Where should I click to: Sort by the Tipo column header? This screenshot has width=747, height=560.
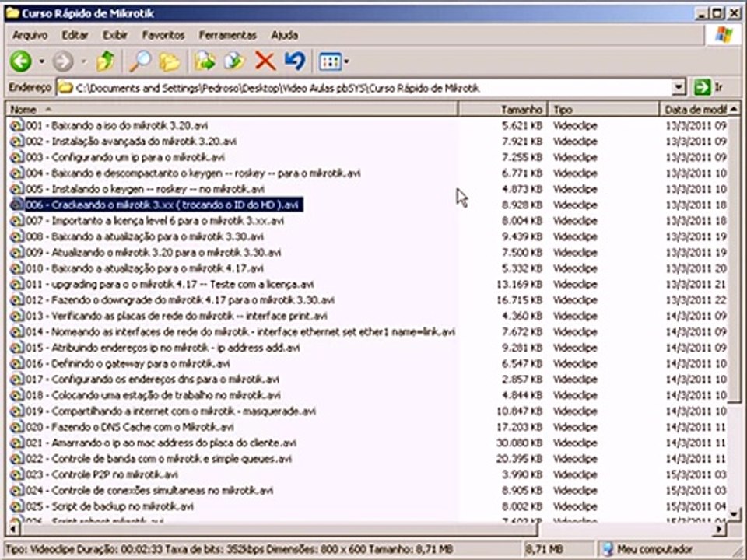[604, 110]
